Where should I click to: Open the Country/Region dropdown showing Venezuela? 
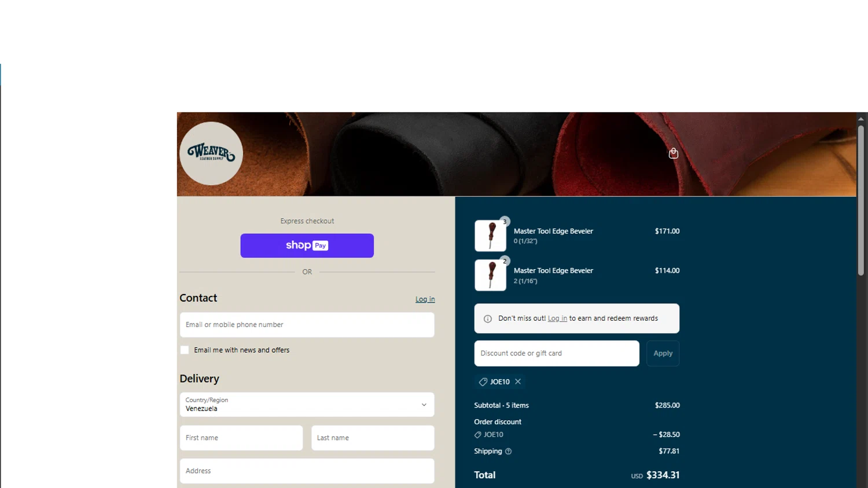point(307,405)
